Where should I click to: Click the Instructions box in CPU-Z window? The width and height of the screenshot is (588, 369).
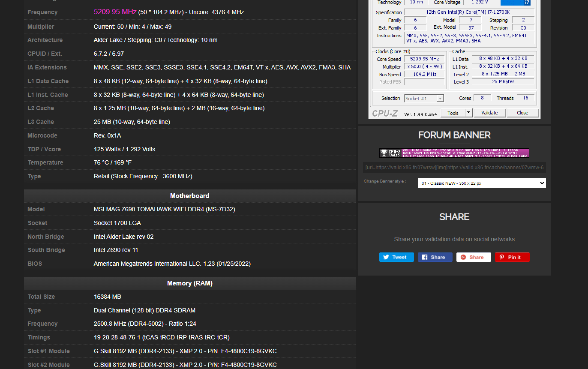[x=470, y=38]
